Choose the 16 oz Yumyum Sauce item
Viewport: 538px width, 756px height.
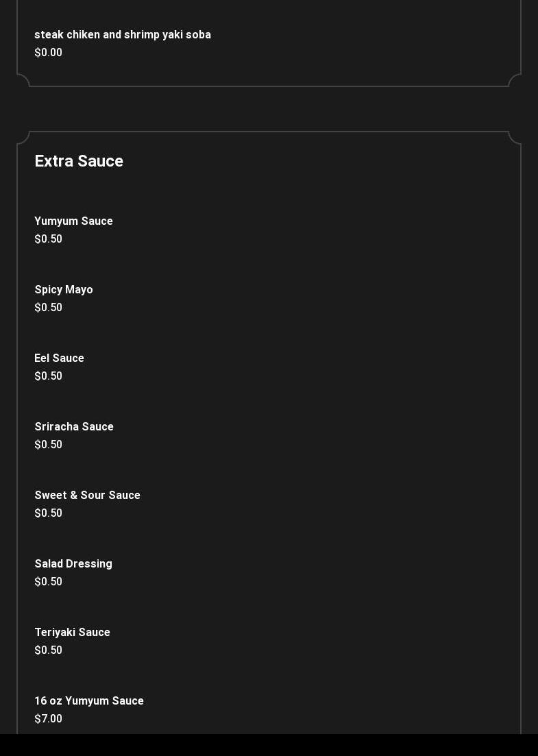click(89, 700)
